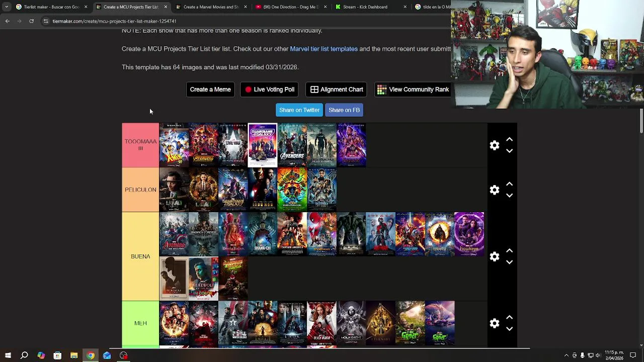Open File Explorer from the taskbar
644x362 pixels.
[74, 355]
